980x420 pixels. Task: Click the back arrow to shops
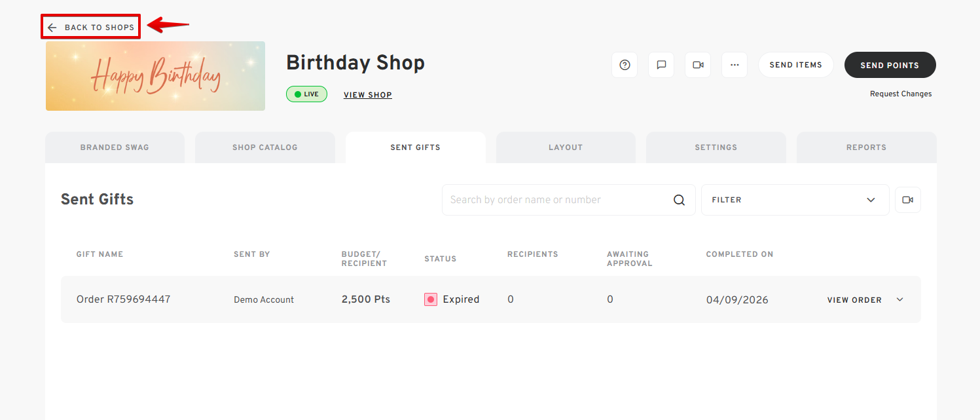click(x=52, y=28)
